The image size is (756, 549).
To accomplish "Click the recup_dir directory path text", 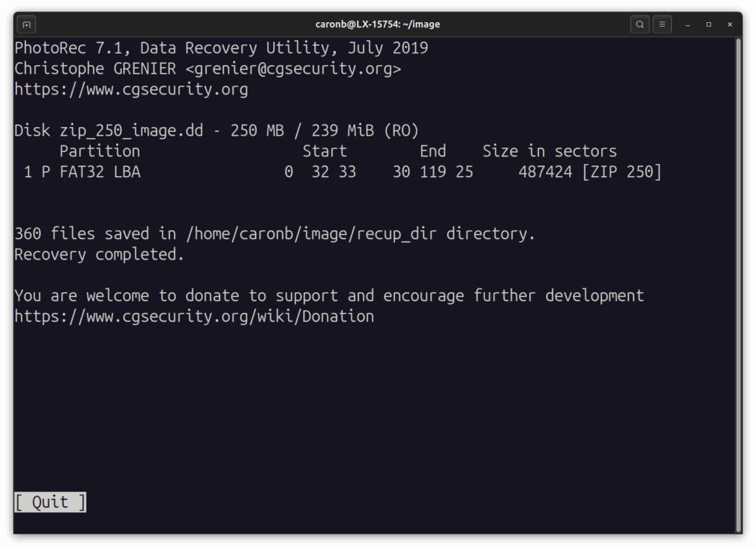I will point(312,234).
